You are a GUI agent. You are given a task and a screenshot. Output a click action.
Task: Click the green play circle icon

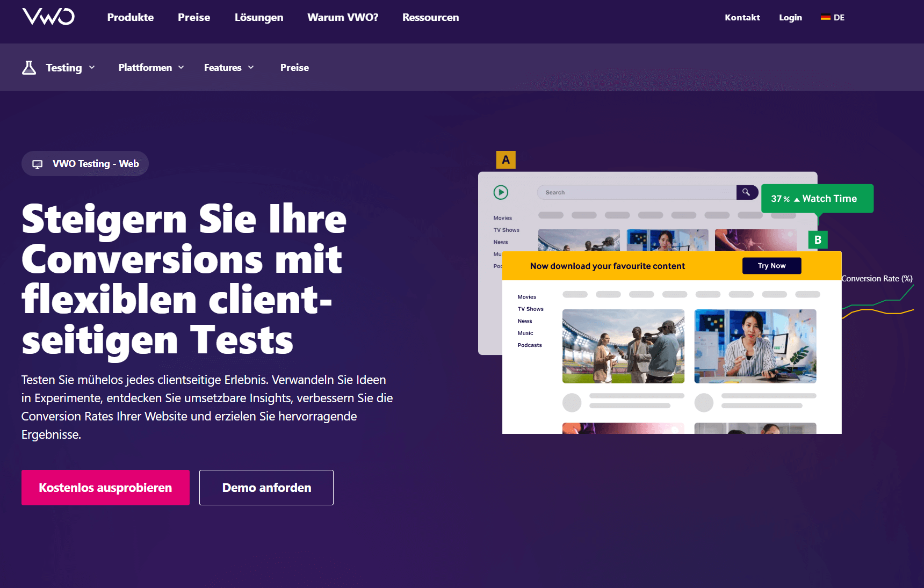coord(501,192)
